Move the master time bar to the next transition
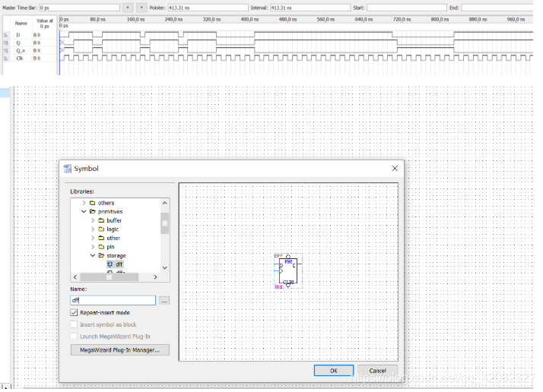The image size is (543, 392). coord(141,8)
